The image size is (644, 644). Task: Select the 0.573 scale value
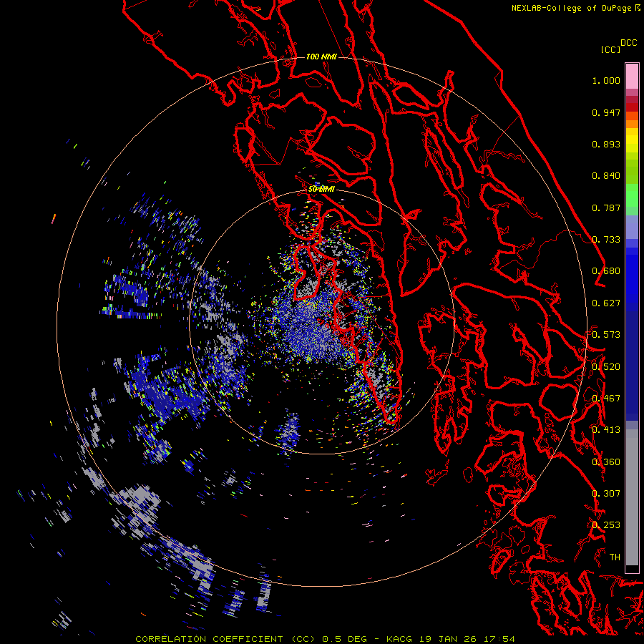coord(606,335)
